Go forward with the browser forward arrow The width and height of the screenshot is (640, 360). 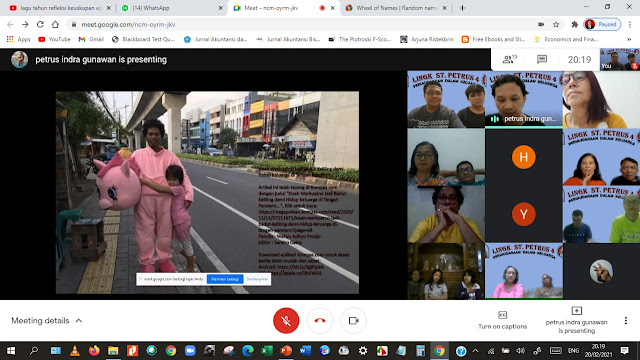point(25,24)
